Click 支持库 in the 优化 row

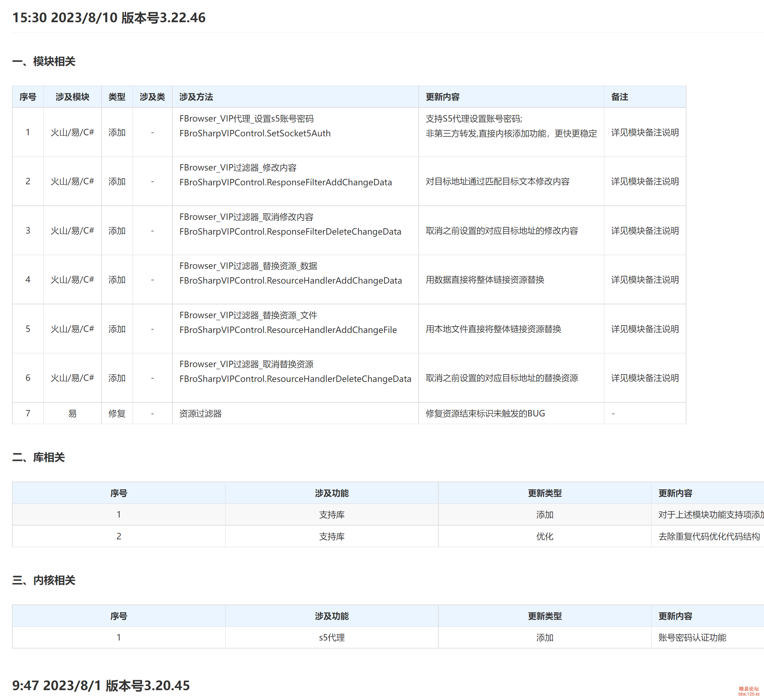point(332,537)
